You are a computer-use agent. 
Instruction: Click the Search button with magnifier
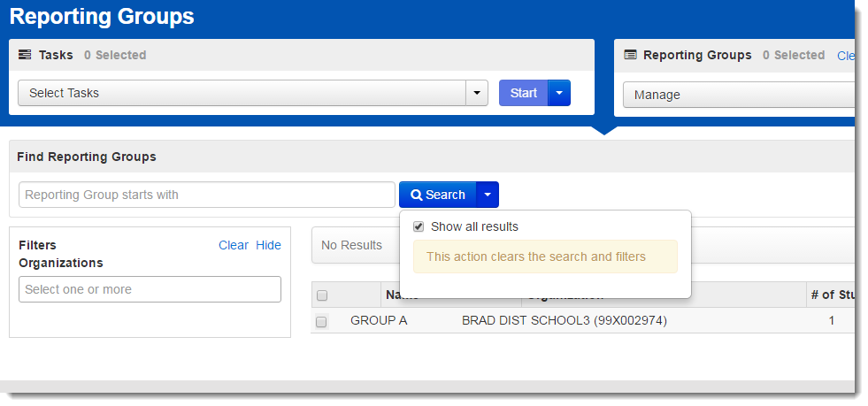pos(438,195)
